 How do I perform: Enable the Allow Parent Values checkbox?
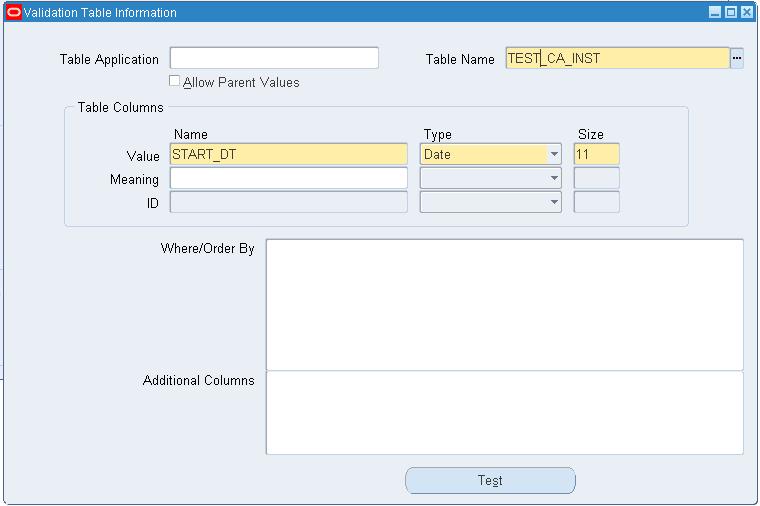coord(174,81)
